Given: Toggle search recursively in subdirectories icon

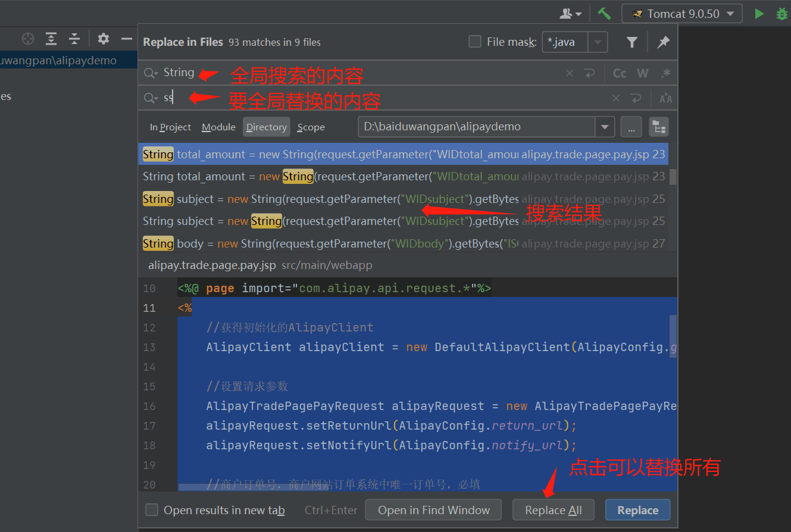Looking at the screenshot, I should [659, 127].
